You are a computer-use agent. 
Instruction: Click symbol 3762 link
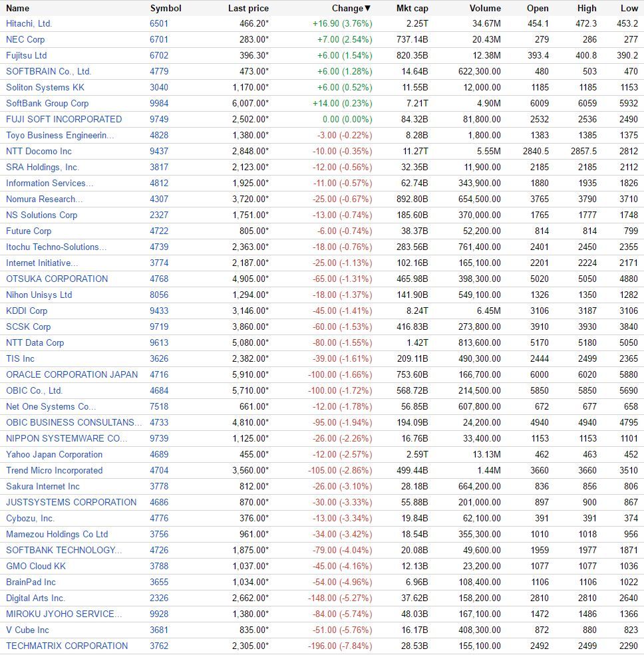tap(159, 646)
